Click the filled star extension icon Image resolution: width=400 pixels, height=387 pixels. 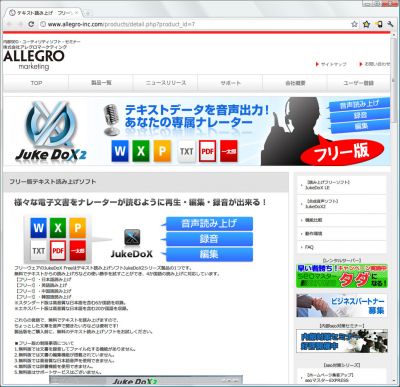[366, 24]
